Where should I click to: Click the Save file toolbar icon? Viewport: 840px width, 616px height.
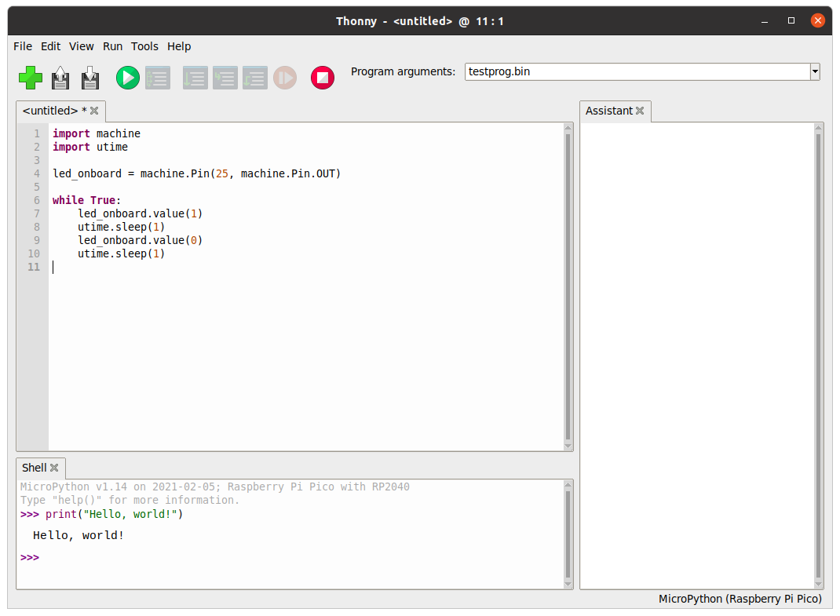(x=90, y=78)
